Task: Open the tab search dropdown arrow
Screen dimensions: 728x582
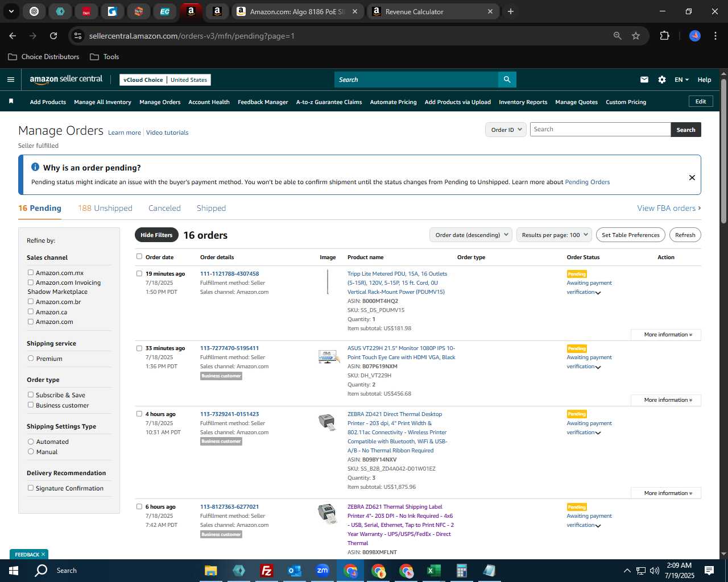Action: point(11,11)
